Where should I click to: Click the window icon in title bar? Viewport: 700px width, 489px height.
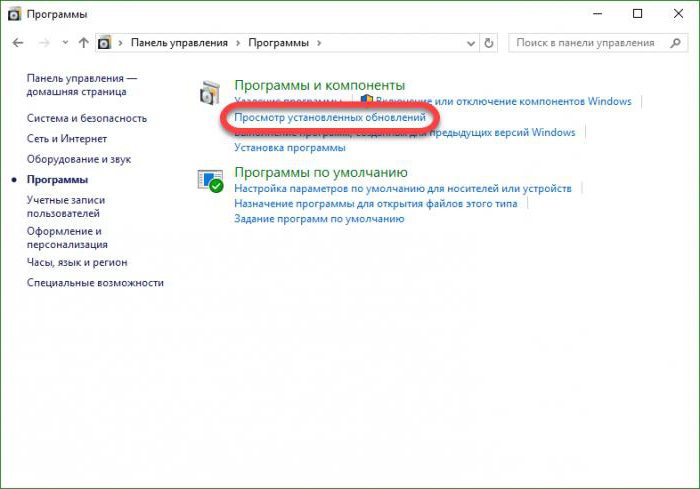click(x=15, y=14)
